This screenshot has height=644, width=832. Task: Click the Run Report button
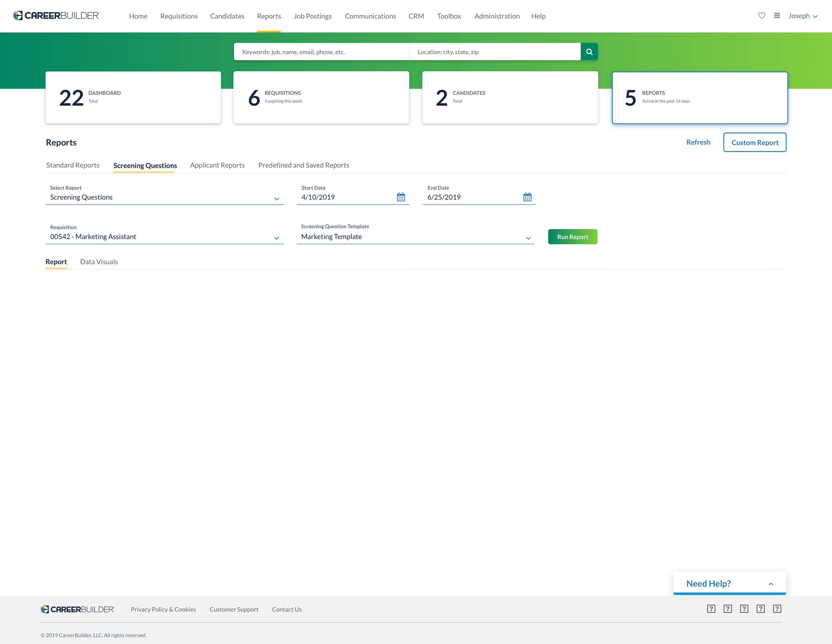pyautogui.click(x=572, y=237)
